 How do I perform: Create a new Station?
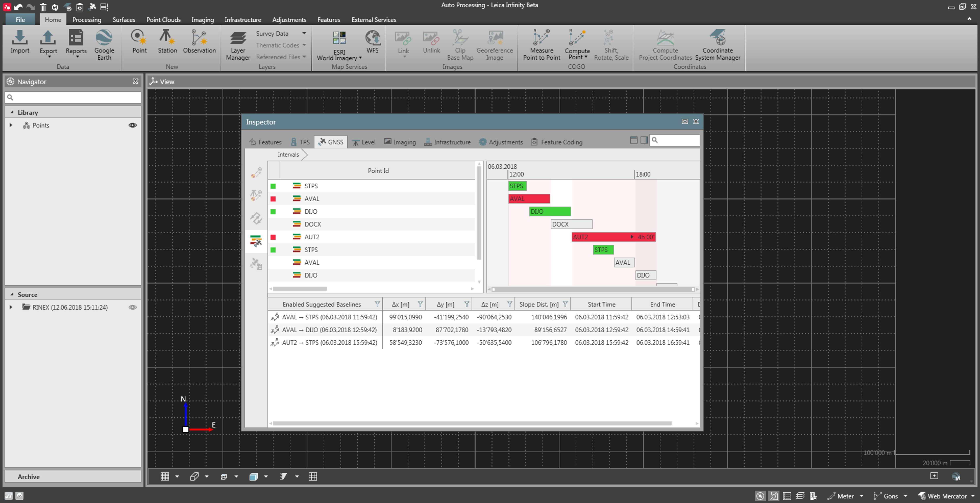coord(167,42)
